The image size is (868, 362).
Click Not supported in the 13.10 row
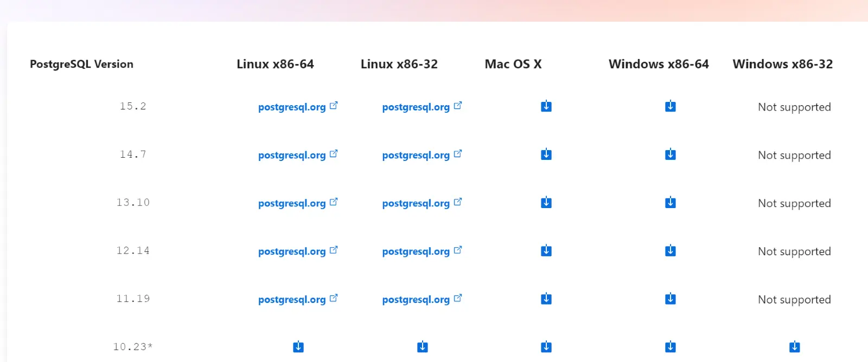[794, 204]
